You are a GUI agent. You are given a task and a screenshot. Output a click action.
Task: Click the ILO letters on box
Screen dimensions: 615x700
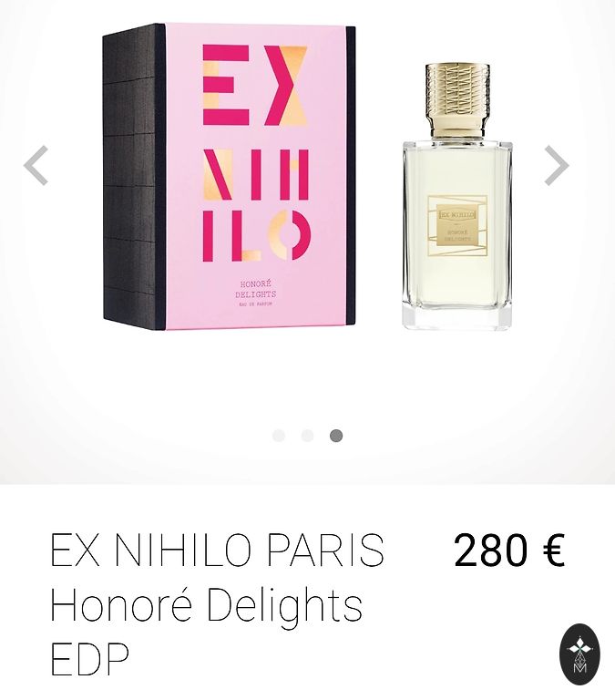[257, 235]
